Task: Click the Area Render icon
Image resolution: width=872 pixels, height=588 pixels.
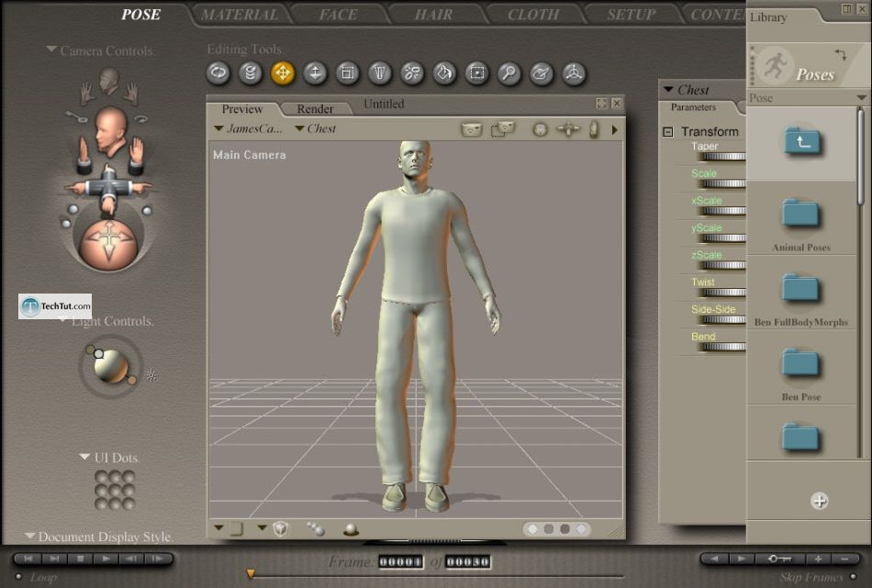Action: pyautogui.click(x=503, y=129)
